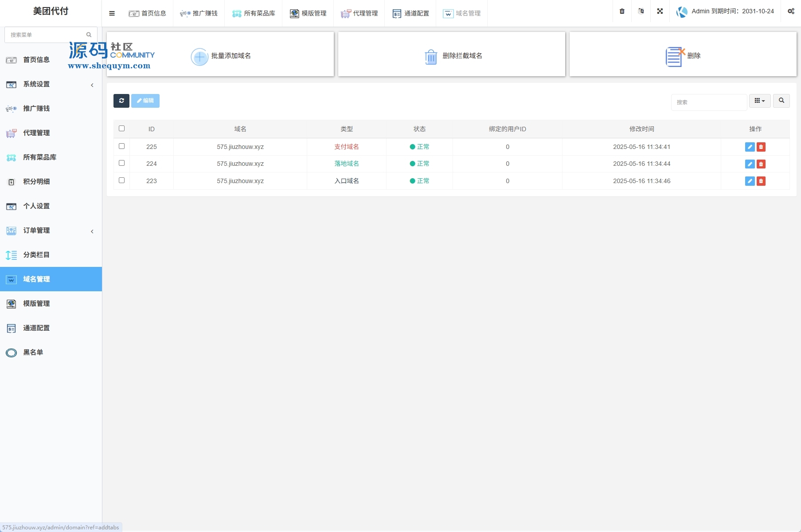Check the checkbox for row 225
Viewport: 801px width, 532px height.
pyautogui.click(x=122, y=146)
